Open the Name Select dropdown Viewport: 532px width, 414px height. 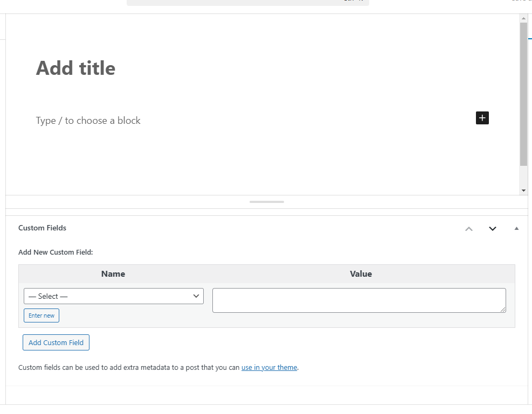[x=114, y=296]
